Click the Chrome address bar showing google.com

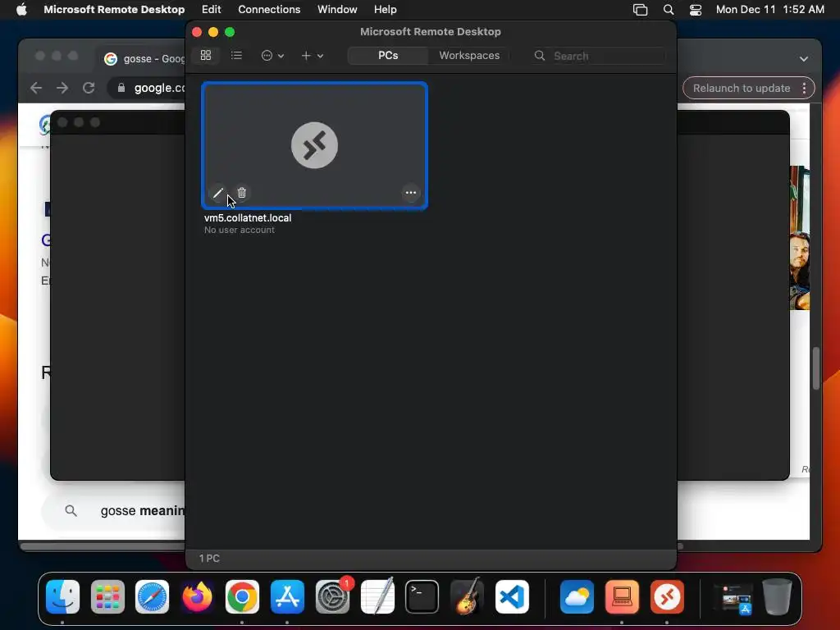(146, 88)
